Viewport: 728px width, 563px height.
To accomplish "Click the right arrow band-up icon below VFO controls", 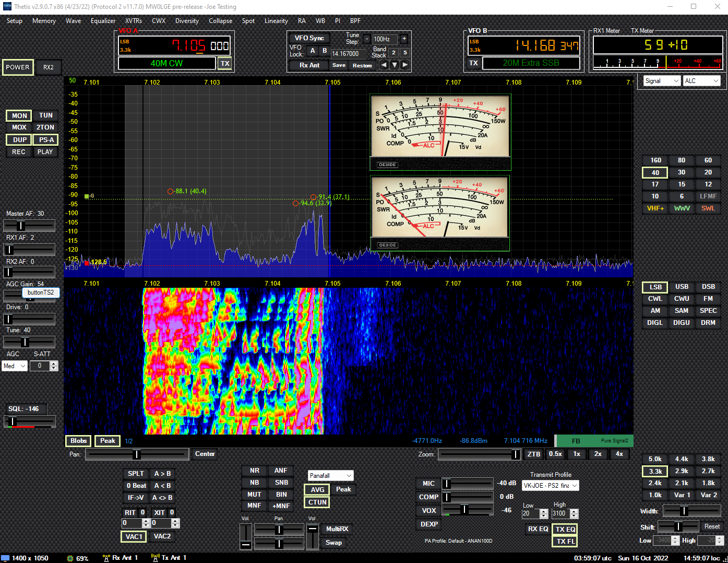I will (405, 65).
